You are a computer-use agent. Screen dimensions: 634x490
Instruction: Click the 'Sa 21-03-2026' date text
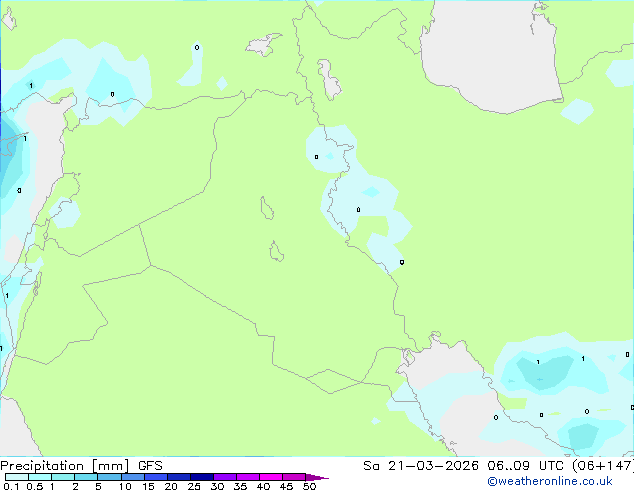click(421, 466)
